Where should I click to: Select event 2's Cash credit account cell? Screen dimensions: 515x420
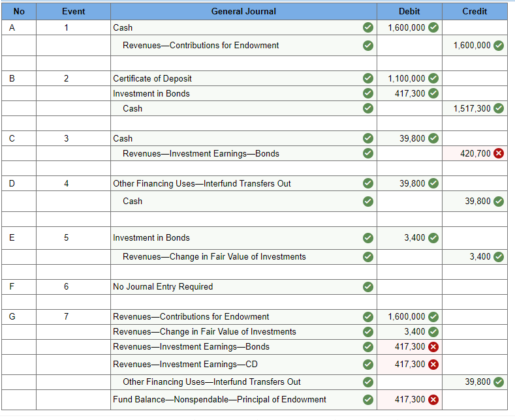click(x=243, y=108)
